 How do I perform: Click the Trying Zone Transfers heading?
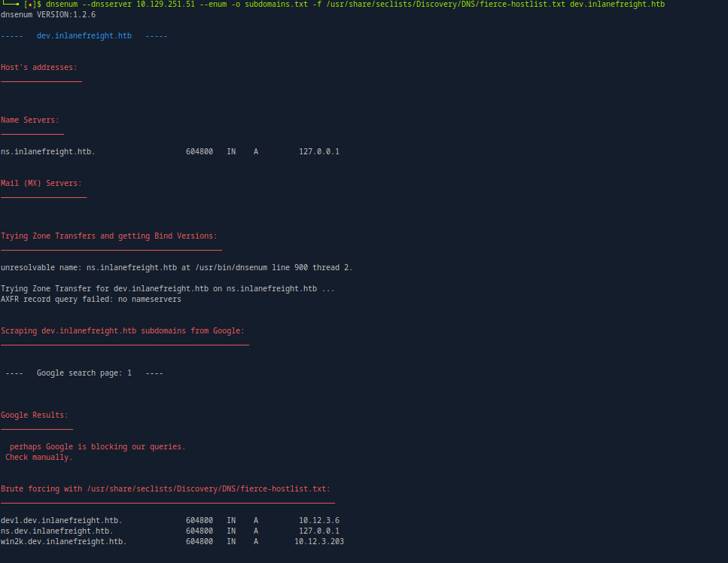coord(109,236)
